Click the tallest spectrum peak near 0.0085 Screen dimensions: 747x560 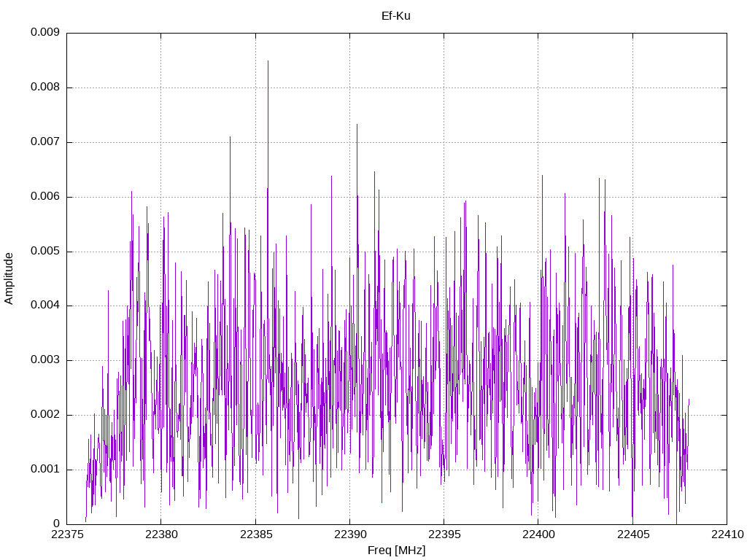point(268,62)
